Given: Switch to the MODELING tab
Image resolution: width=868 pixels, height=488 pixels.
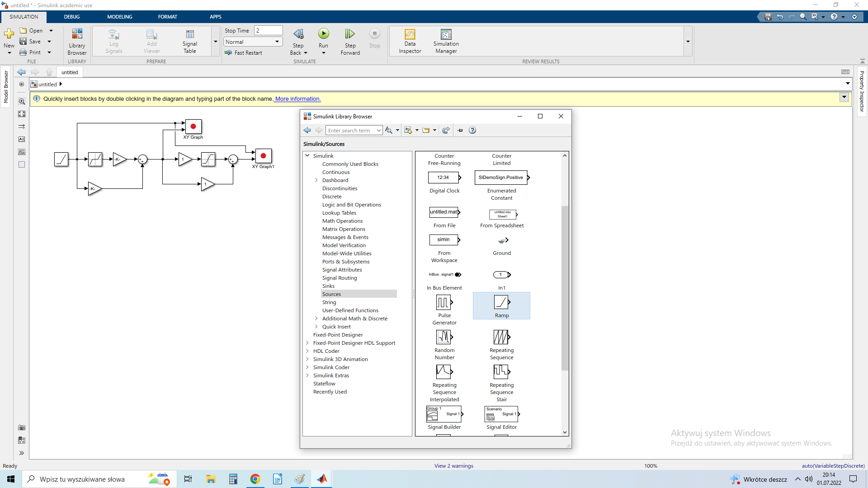Looking at the screenshot, I should point(119,17).
